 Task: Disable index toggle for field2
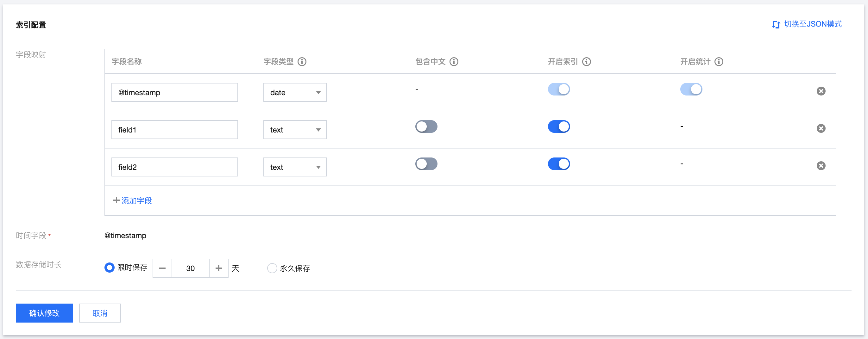(x=559, y=164)
